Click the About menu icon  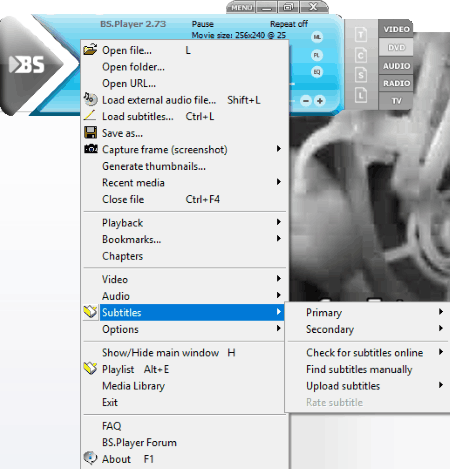pyautogui.click(x=90, y=458)
